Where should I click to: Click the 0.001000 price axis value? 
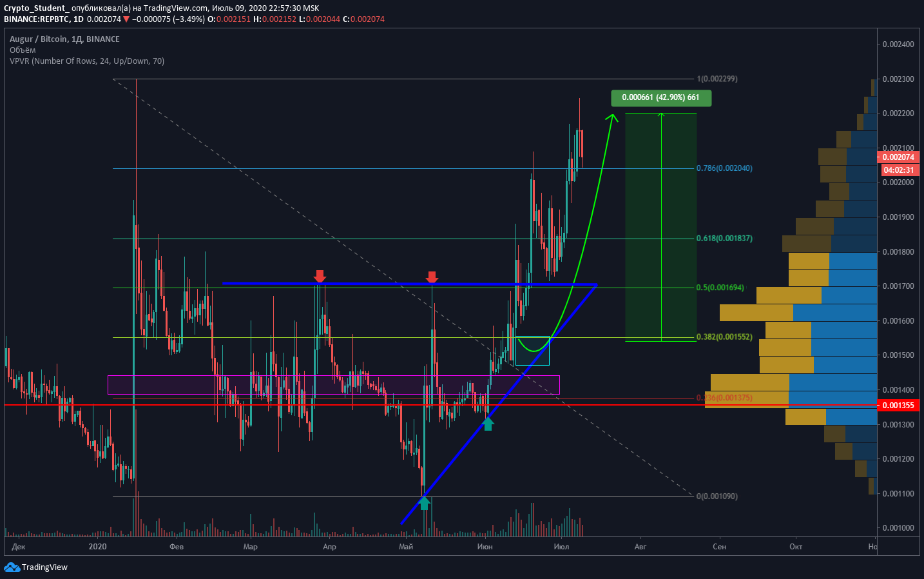(x=898, y=528)
